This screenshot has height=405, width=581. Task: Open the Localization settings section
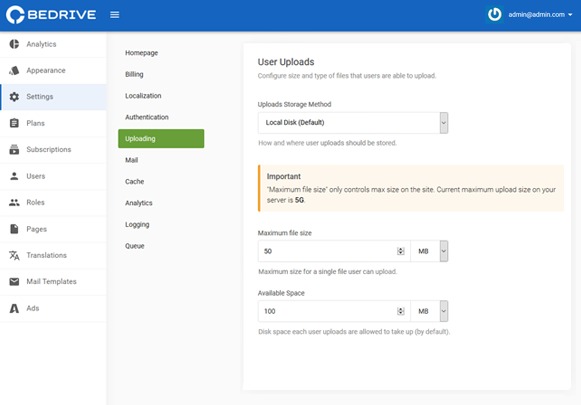click(143, 96)
